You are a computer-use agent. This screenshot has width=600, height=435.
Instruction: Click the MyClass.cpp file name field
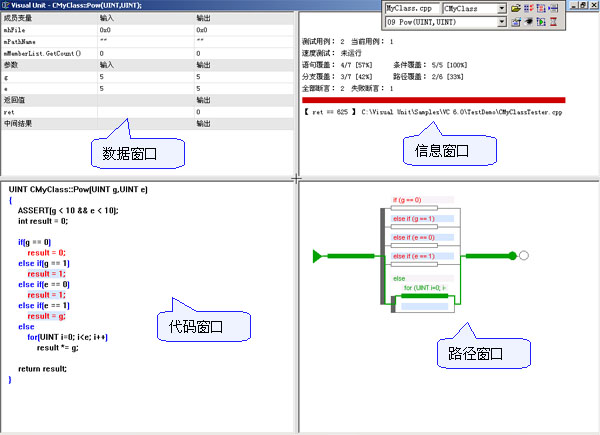(x=412, y=8)
